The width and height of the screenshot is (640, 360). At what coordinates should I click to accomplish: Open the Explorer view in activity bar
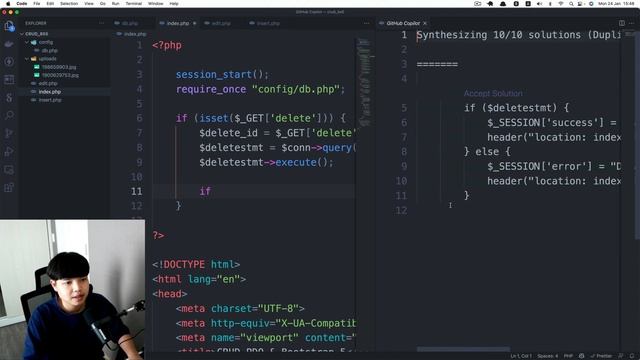(x=9, y=26)
